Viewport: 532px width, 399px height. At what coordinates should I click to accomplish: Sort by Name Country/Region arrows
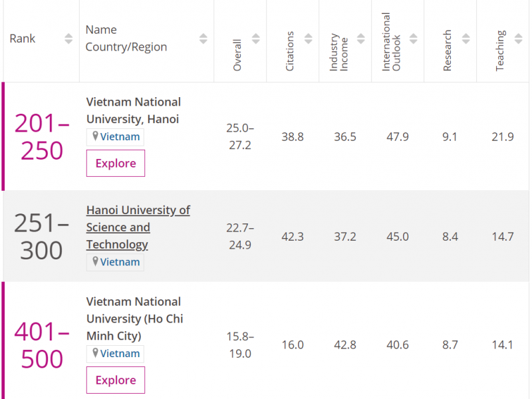point(203,39)
